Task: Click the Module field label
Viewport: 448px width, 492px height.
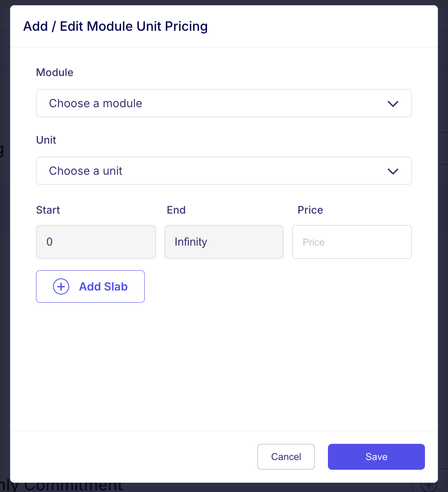Action: point(55,72)
